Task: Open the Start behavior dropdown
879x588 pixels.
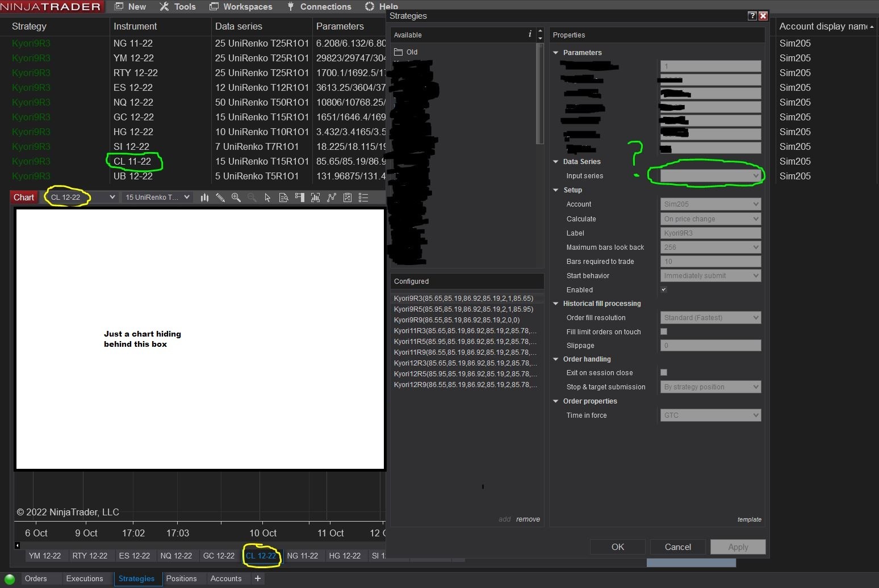Action: pos(710,276)
